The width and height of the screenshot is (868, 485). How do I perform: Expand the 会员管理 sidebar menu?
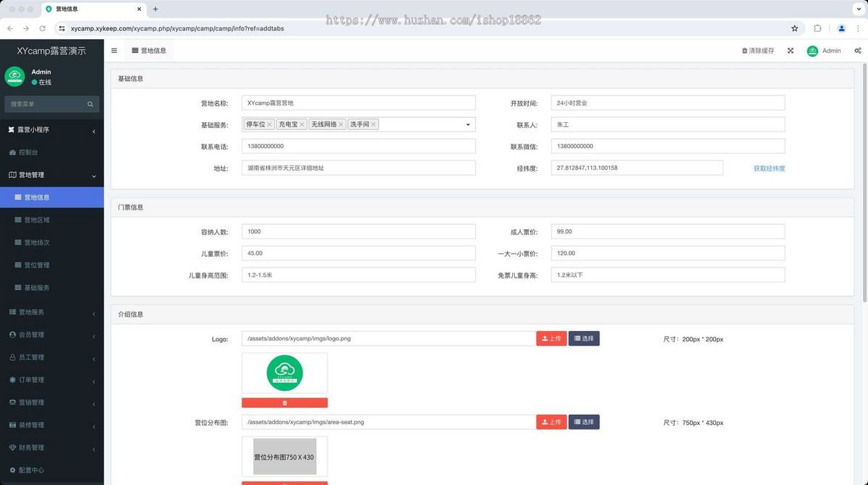51,335
